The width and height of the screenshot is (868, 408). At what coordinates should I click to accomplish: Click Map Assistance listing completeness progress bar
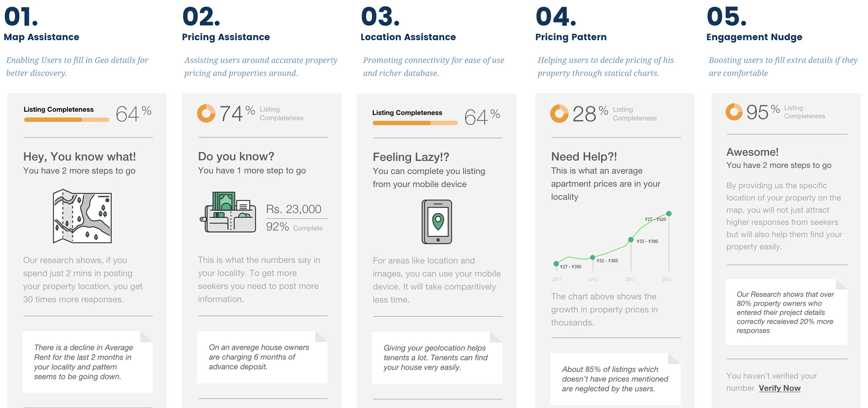(x=66, y=120)
